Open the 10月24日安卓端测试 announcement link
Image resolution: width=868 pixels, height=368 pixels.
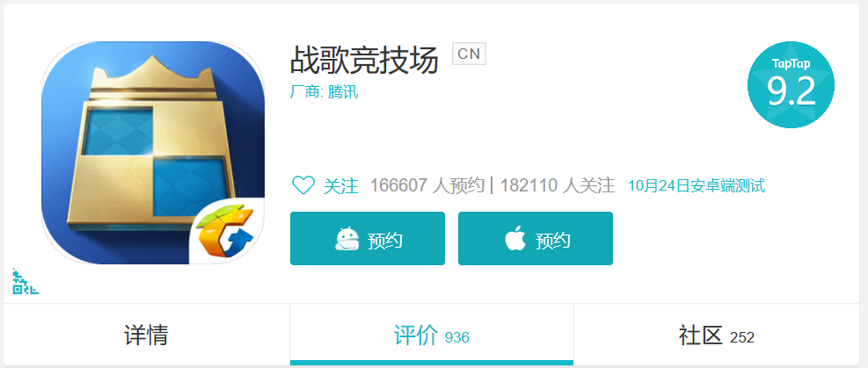tap(697, 185)
